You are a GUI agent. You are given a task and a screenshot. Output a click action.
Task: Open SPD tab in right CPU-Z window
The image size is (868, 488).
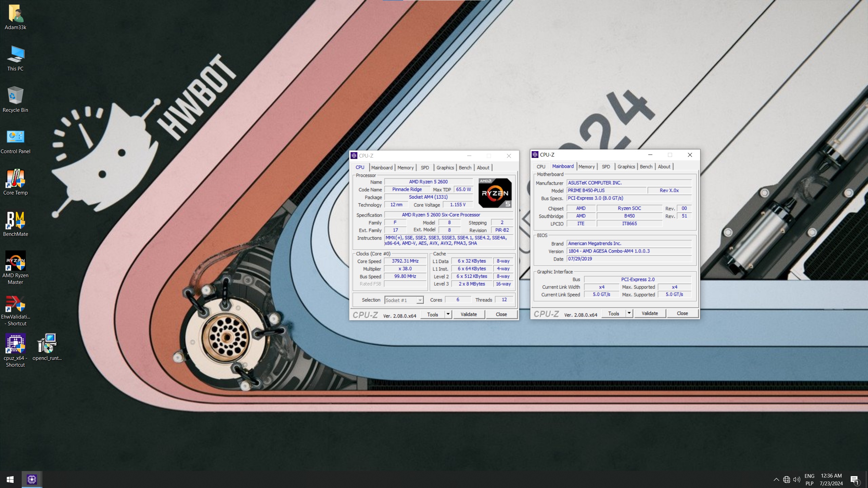click(606, 166)
